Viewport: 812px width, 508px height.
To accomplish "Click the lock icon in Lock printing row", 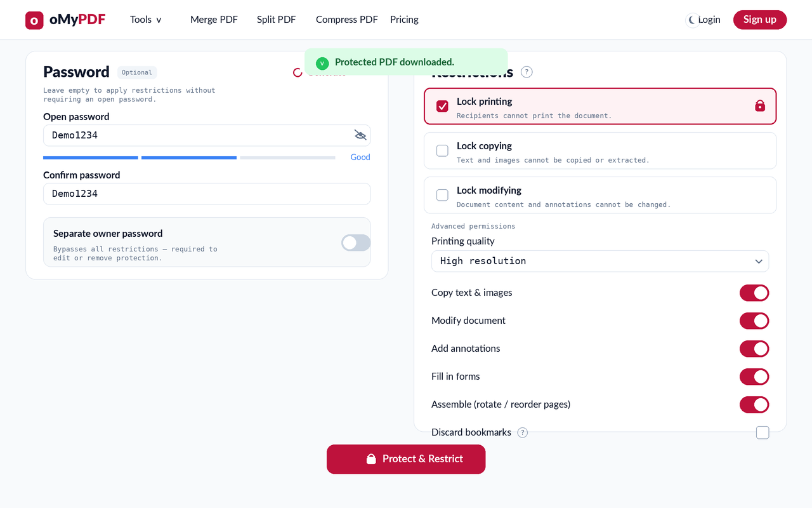I will tap(760, 106).
